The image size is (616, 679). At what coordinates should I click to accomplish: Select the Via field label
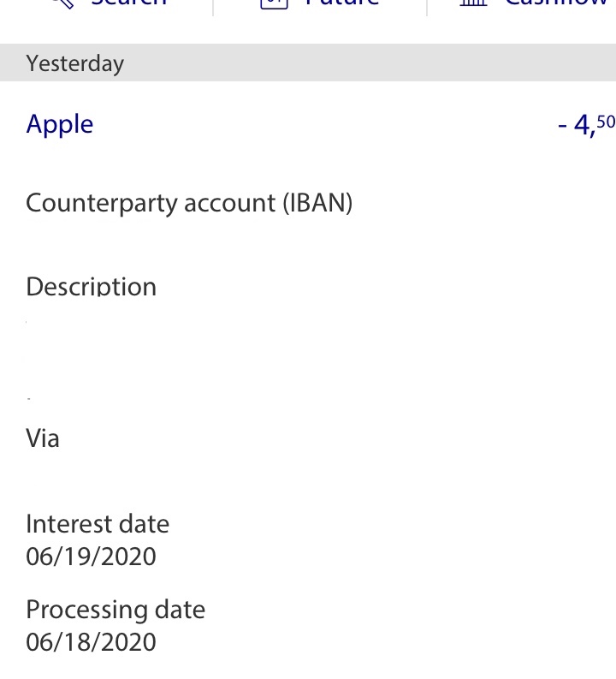coord(43,438)
